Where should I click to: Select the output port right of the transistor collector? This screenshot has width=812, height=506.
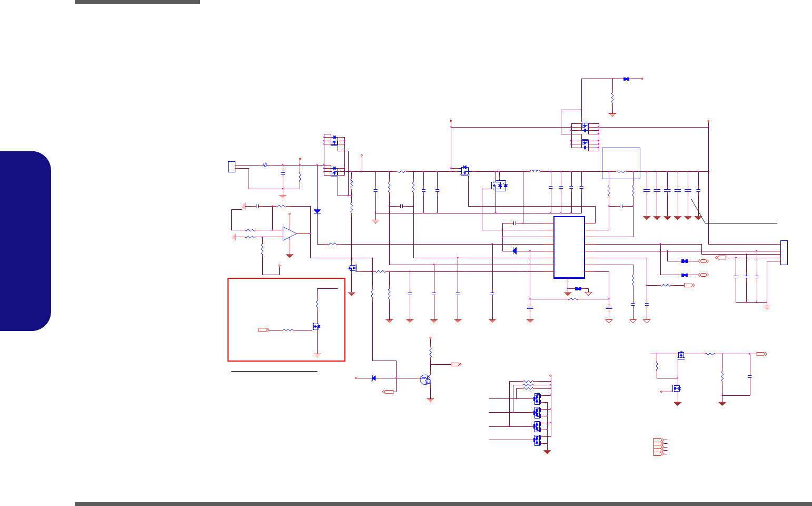click(x=456, y=364)
